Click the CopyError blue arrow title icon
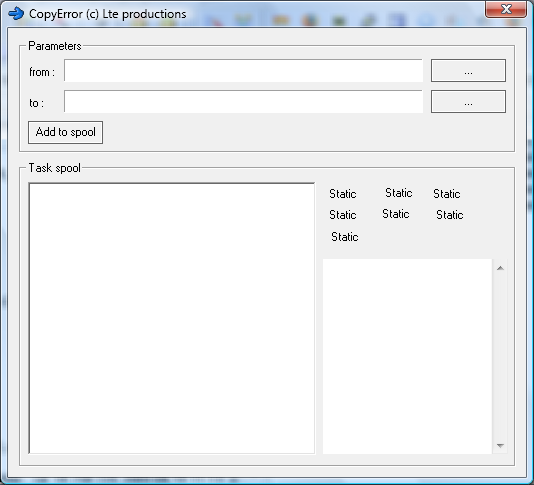Viewport: 534px width, 485px height. [x=16, y=14]
